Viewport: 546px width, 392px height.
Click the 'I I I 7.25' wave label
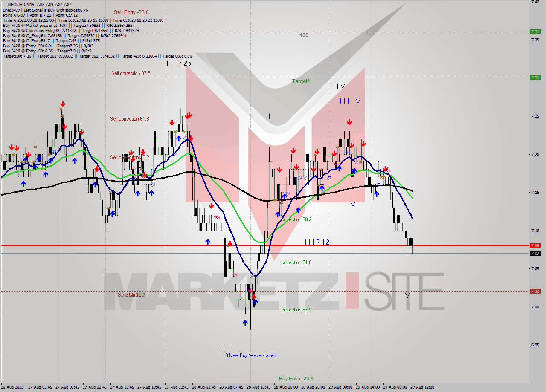pyautogui.click(x=179, y=63)
